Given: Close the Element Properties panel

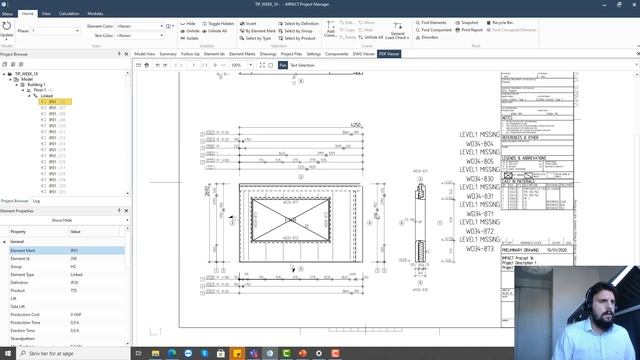Looking at the screenshot, I should (x=126, y=211).
